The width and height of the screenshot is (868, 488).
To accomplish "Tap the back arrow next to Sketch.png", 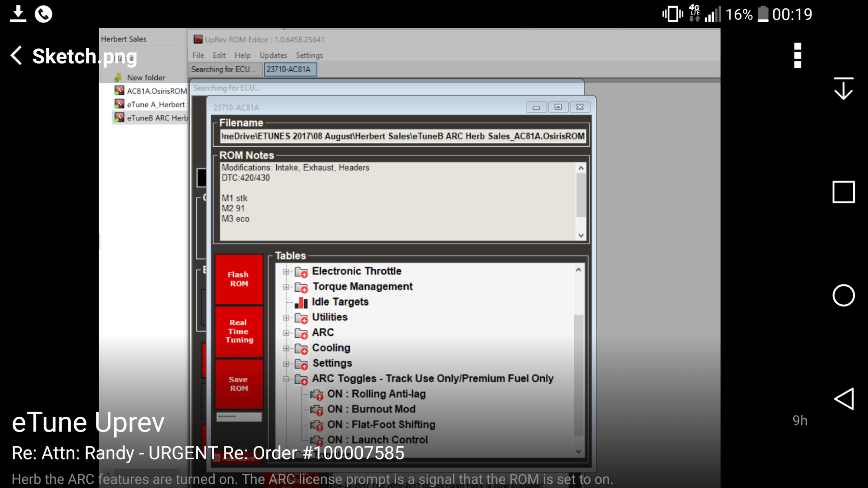I will 17,56.
